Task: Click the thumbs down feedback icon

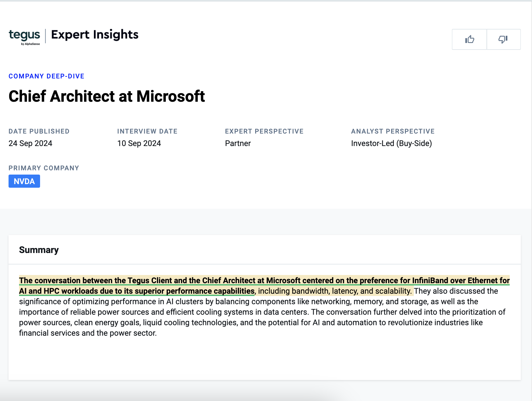Action: click(503, 39)
